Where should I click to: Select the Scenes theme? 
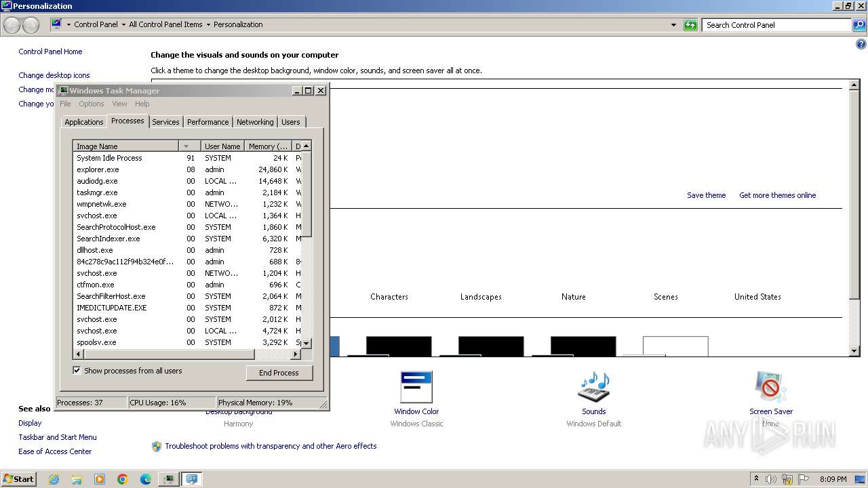[x=665, y=297]
